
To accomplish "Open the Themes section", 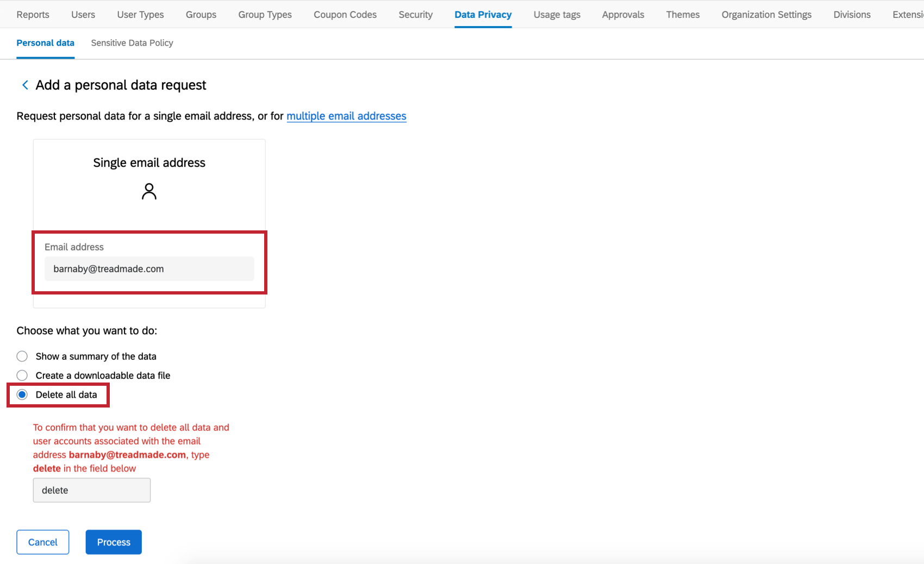I will (682, 15).
